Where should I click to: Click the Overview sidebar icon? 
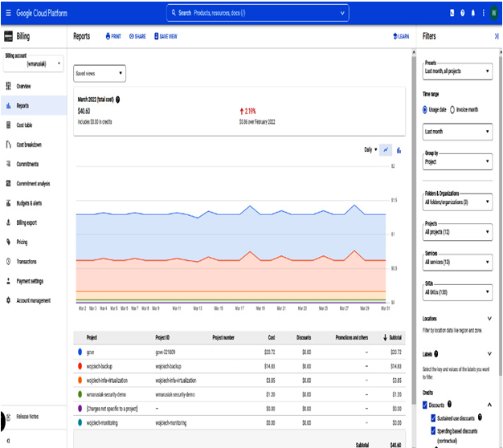(8, 86)
